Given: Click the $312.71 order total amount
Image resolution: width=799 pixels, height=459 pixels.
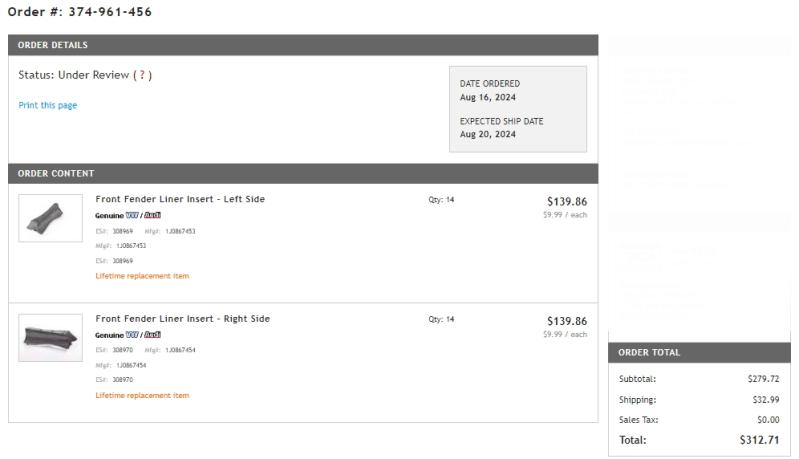Looking at the screenshot, I should [759, 440].
